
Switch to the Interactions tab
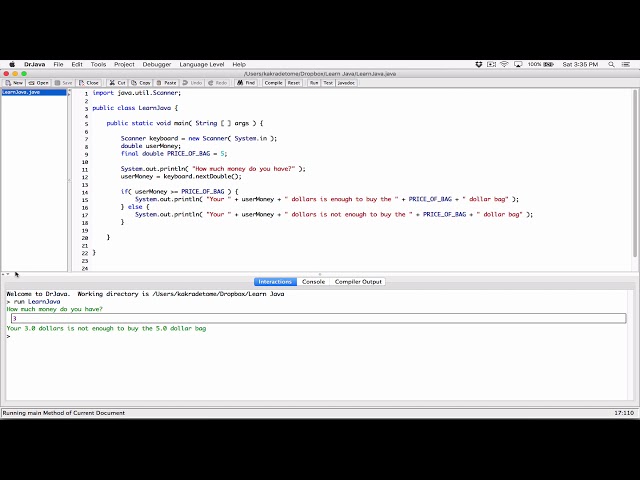275,282
